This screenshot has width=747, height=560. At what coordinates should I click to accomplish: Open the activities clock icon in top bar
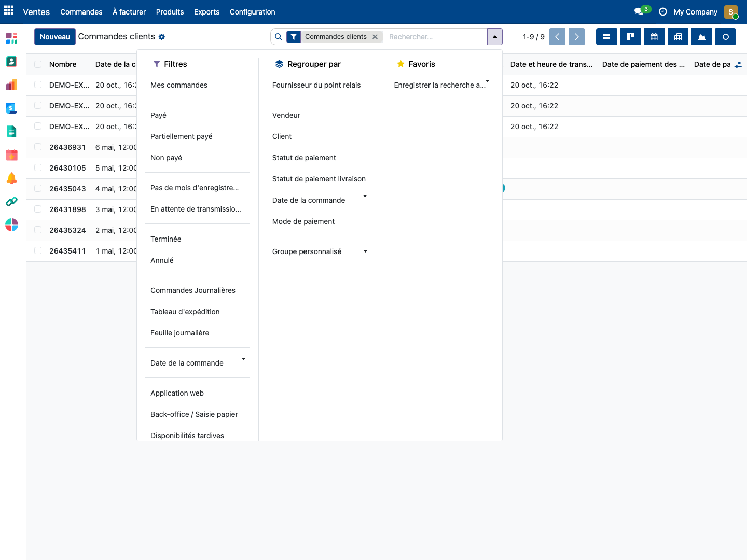click(663, 11)
